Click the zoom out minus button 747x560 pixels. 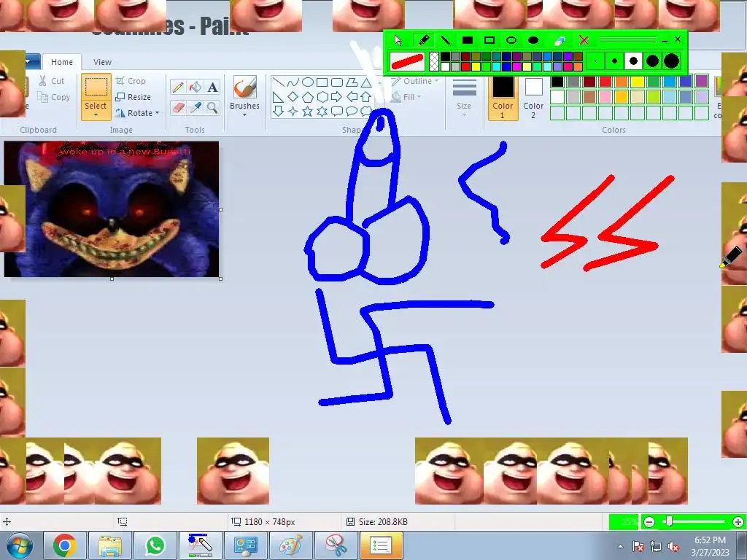(649, 522)
